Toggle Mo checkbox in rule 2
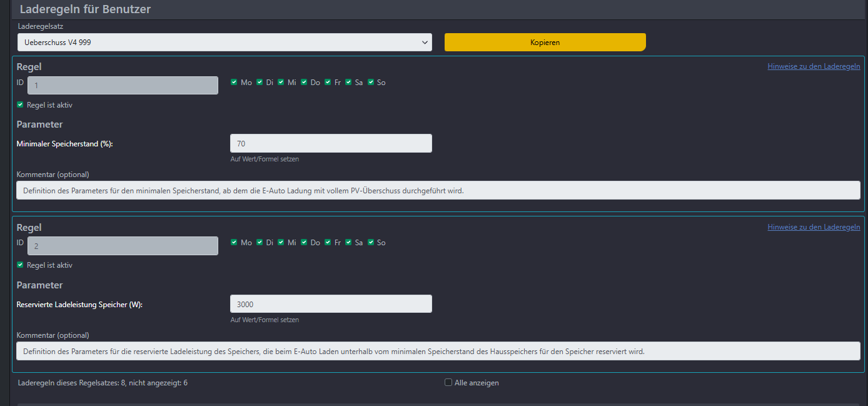868x406 pixels. [234, 242]
